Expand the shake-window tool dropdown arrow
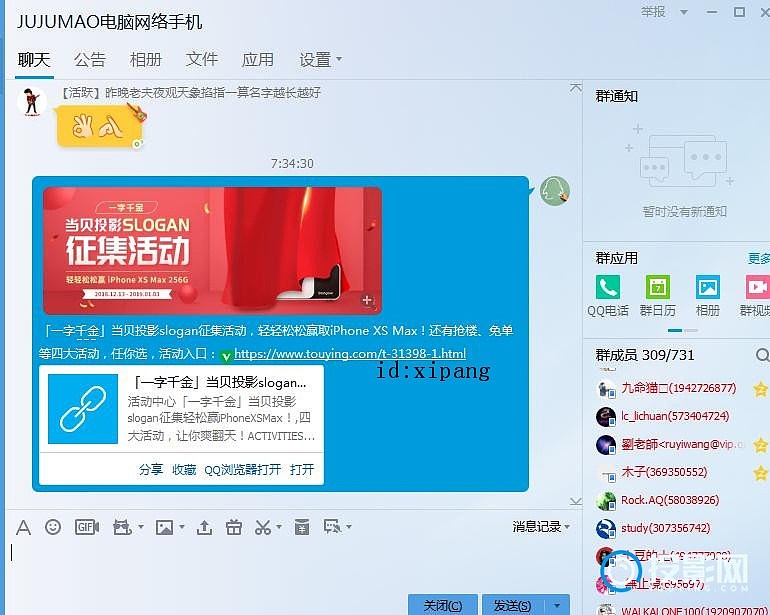Screen dimensions: 770x615 tap(141, 527)
